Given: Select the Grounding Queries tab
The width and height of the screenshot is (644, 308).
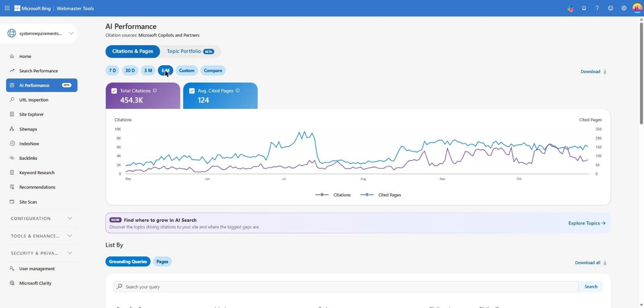Looking at the screenshot, I should [x=128, y=262].
